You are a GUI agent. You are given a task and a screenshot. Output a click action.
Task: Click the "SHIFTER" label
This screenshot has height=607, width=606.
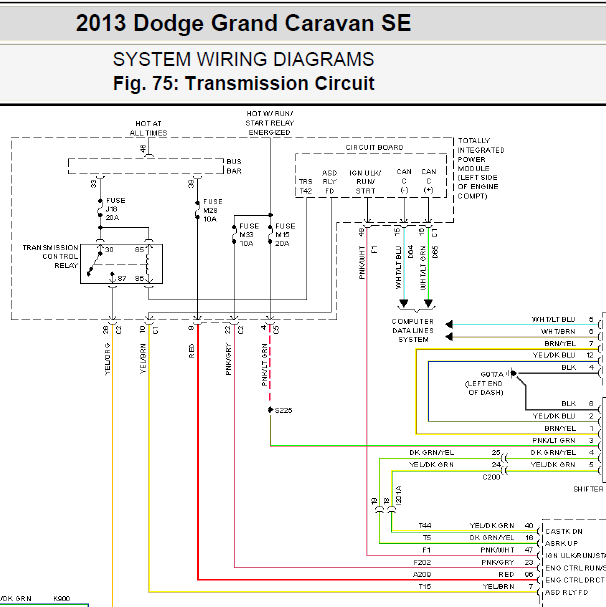click(x=588, y=489)
